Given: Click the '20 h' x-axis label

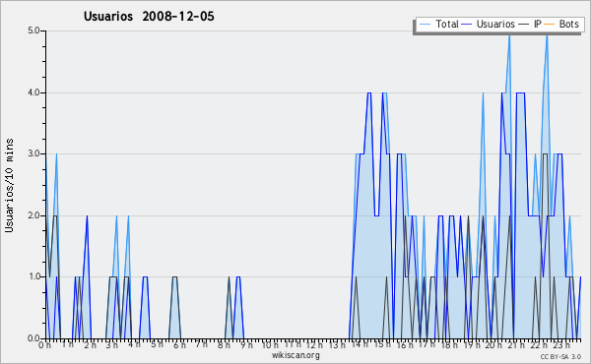Looking at the screenshot, I should [493, 344].
